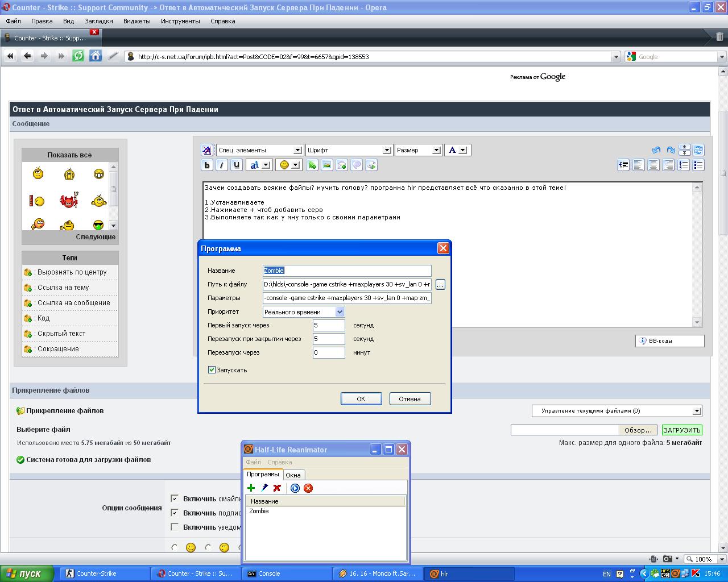
Task: Open the Справка menu in Half-Life Reanimator
Action: pyautogui.click(x=279, y=462)
